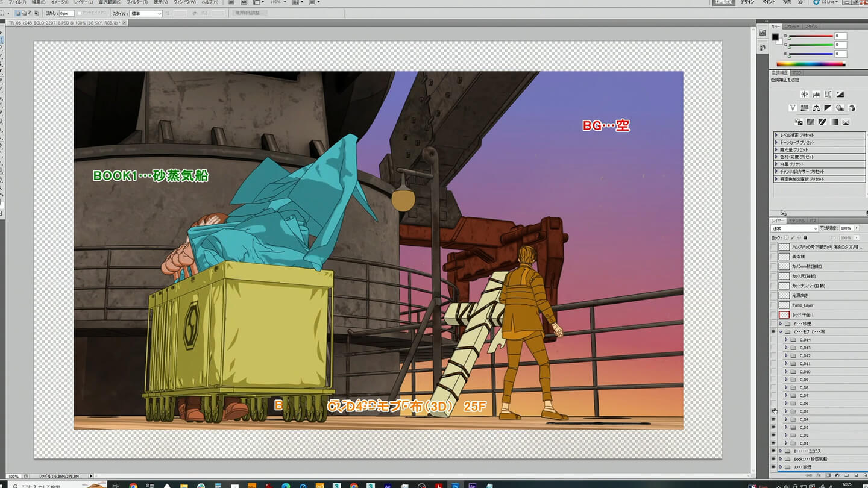The height and width of the screenshot is (488, 868).
Task: Close the TRI_06_c045_BGLO document tab
Action: click(x=124, y=23)
